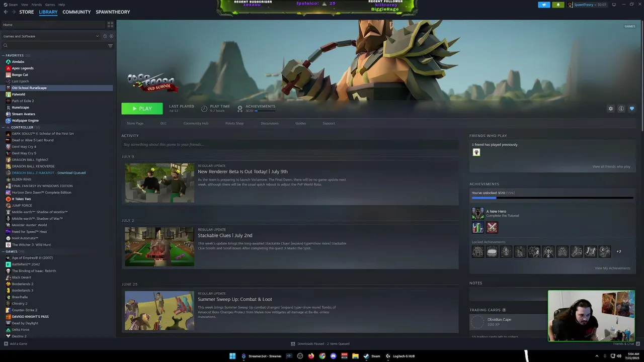Open the advanced filter options icon
Screen dimensions: 644x362
[x=110, y=46]
